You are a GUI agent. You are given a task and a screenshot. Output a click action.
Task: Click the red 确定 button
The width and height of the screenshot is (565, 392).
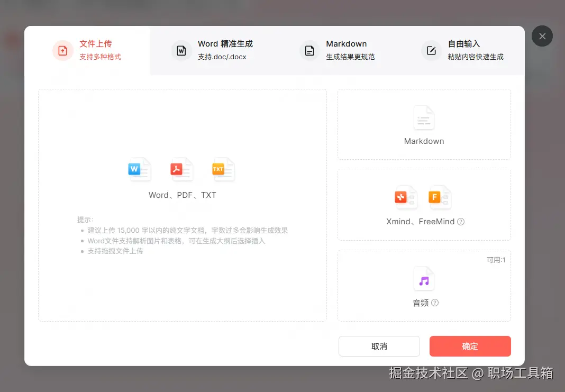470,347
